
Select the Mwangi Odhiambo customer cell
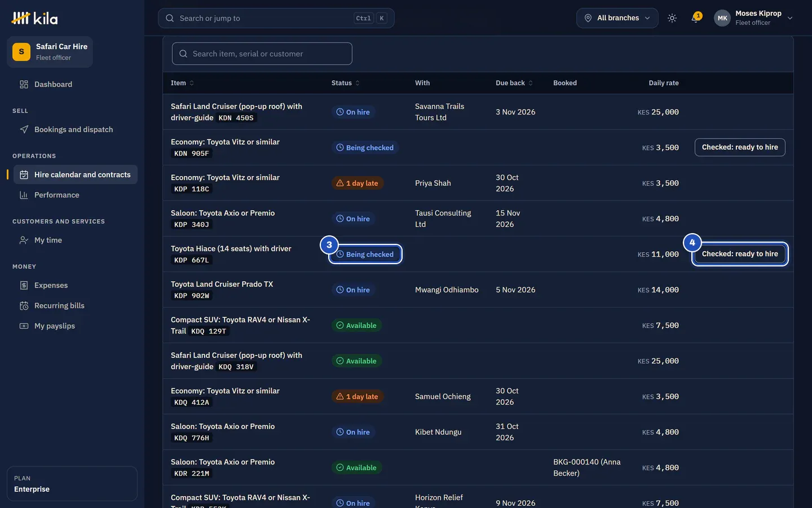[447, 290]
